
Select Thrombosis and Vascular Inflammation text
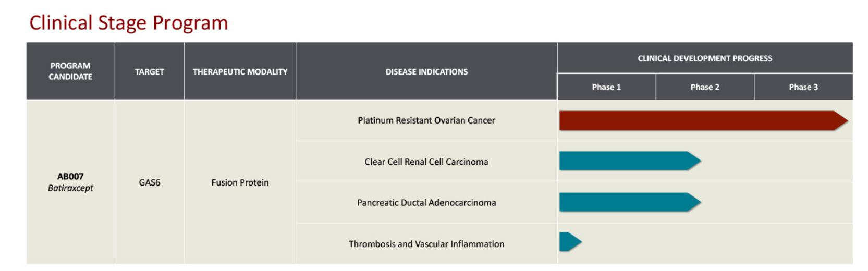[x=426, y=244]
